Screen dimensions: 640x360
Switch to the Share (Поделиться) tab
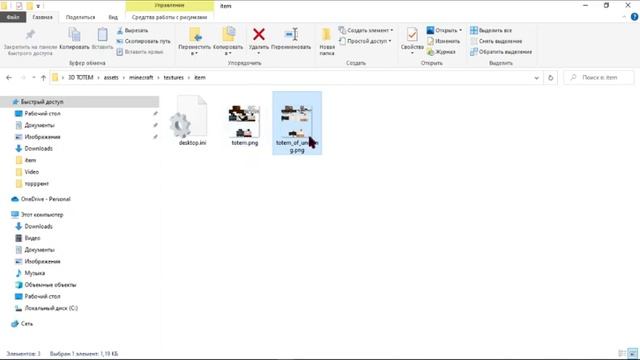click(80, 17)
